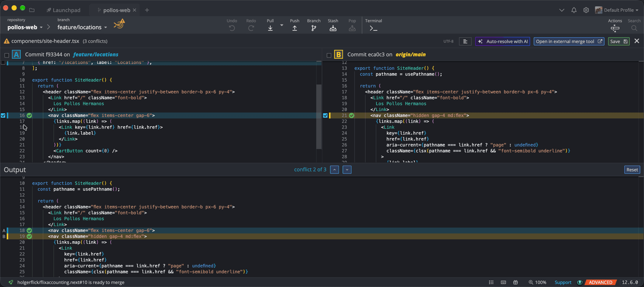The image size is (644, 287).
Task: Switch to the Launchpad tab
Action: tap(63, 10)
